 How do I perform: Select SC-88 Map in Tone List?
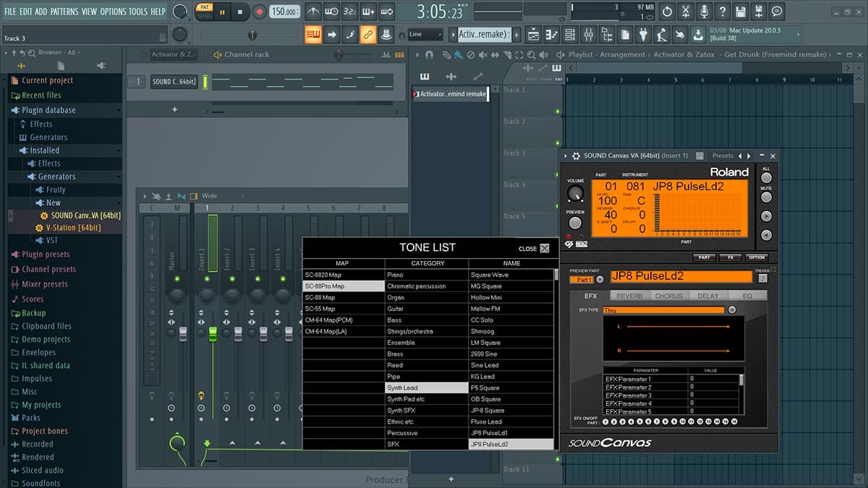click(344, 297)
